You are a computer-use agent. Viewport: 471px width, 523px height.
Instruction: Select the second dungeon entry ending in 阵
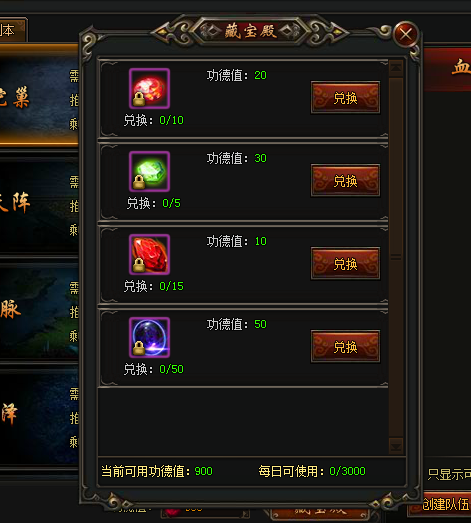pos(39,204)
